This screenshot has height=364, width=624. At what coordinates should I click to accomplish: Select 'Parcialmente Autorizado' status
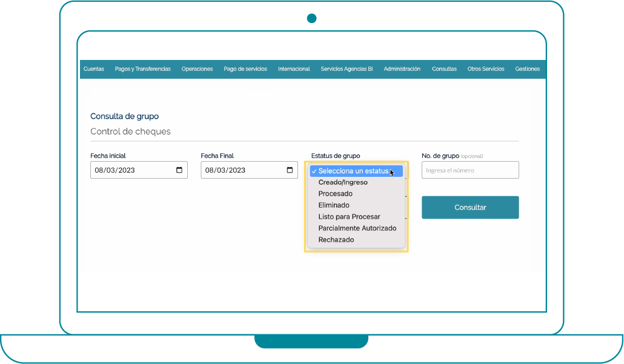357,228
